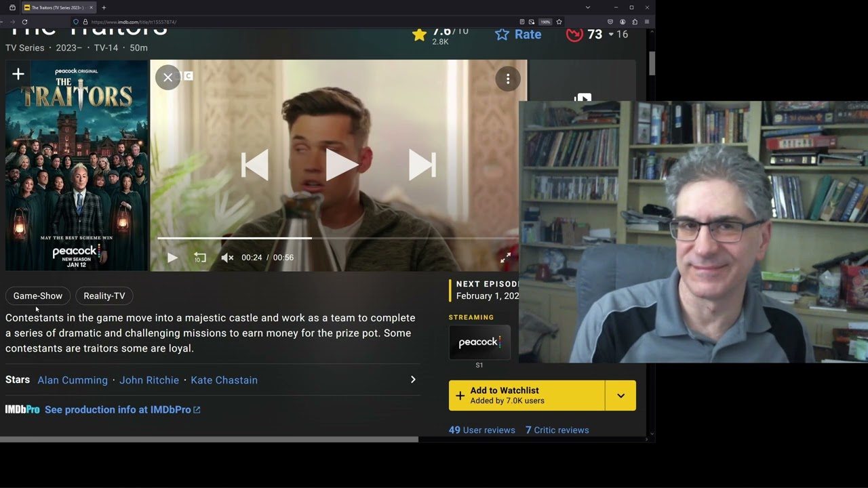The height and width of the screenshot is (488, 868).
Task: Click the tracking protection shield icon
Action: coord(76,22)
